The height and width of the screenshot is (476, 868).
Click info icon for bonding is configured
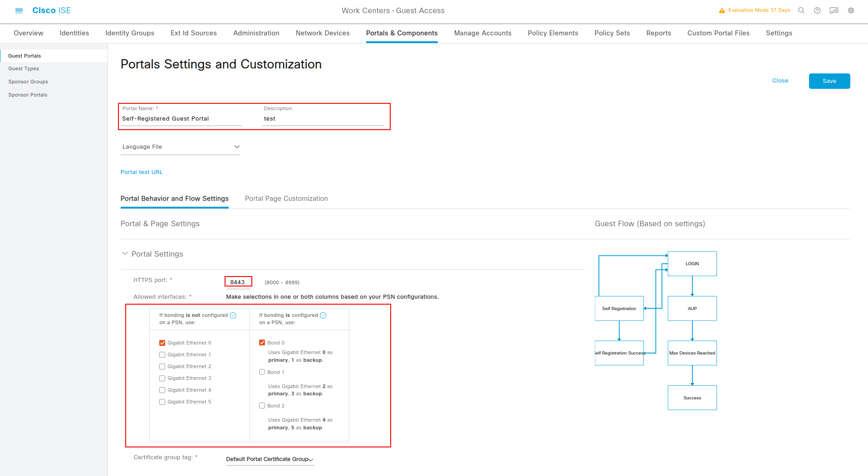tap(323, 316)
